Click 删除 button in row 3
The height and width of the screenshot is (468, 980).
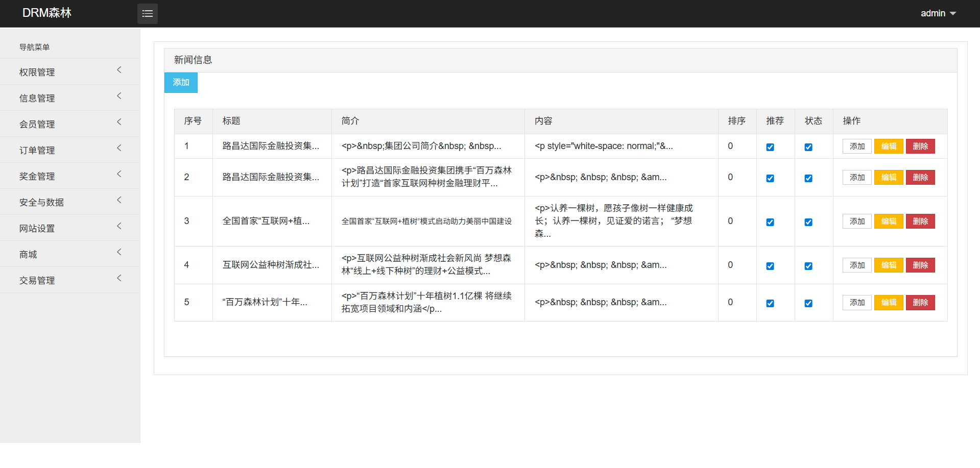click(x=920, y=221)
